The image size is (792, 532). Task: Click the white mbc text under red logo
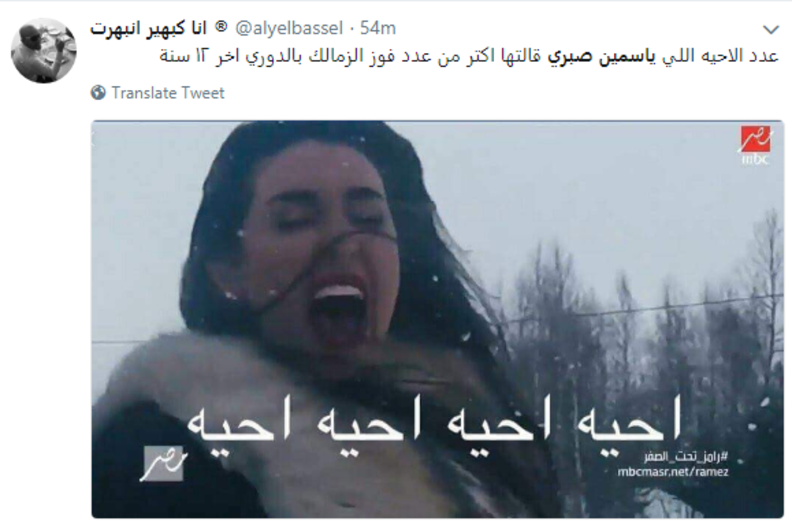tap(755, 160)
